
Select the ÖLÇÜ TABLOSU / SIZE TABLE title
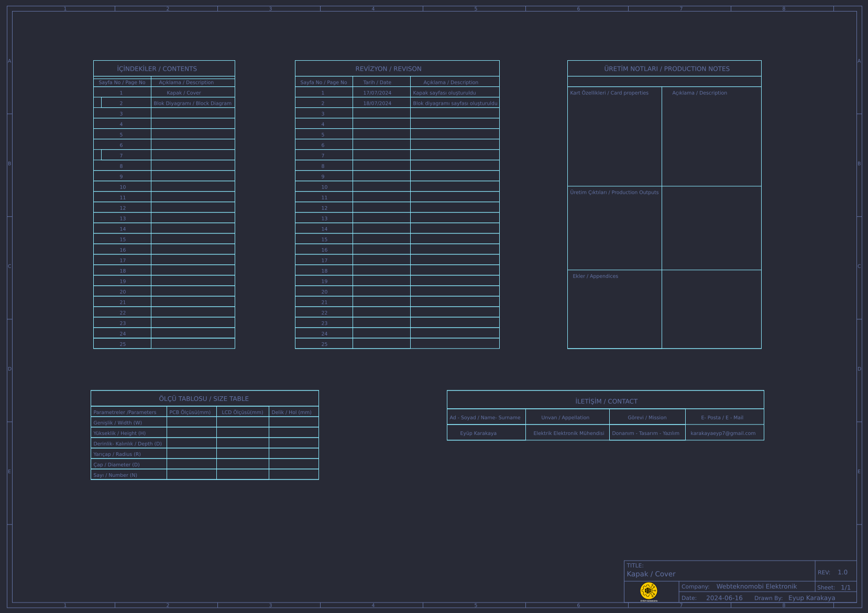coord(204,398)
